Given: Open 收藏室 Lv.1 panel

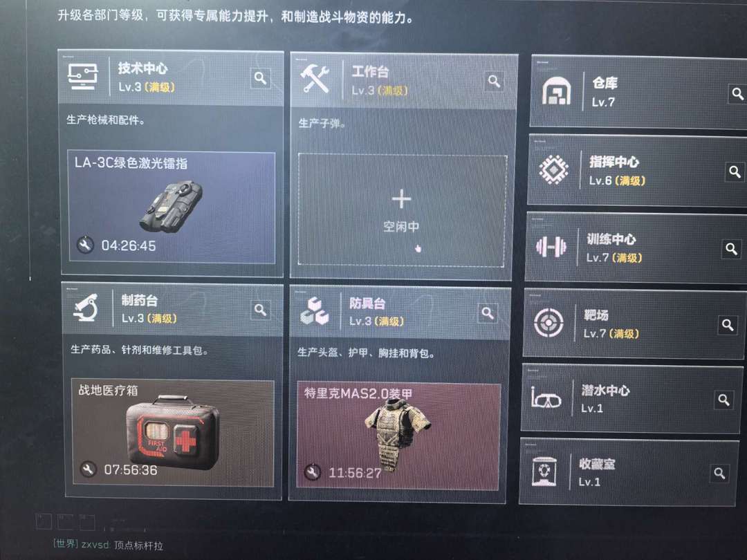Looking at the screenshot, I should pos(629,472).
